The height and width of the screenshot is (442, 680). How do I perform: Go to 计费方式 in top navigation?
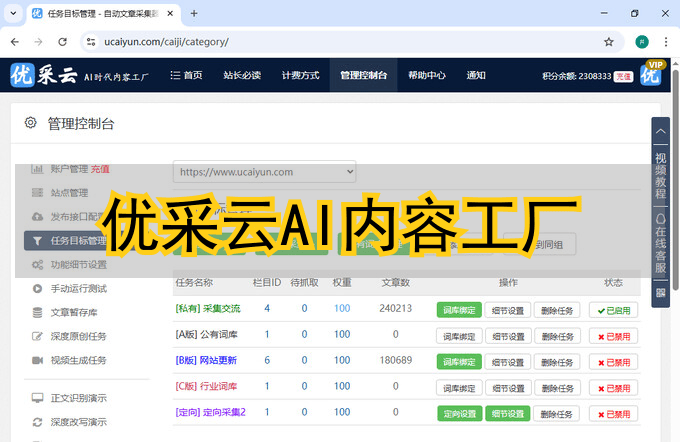click(x=300, y=75)
